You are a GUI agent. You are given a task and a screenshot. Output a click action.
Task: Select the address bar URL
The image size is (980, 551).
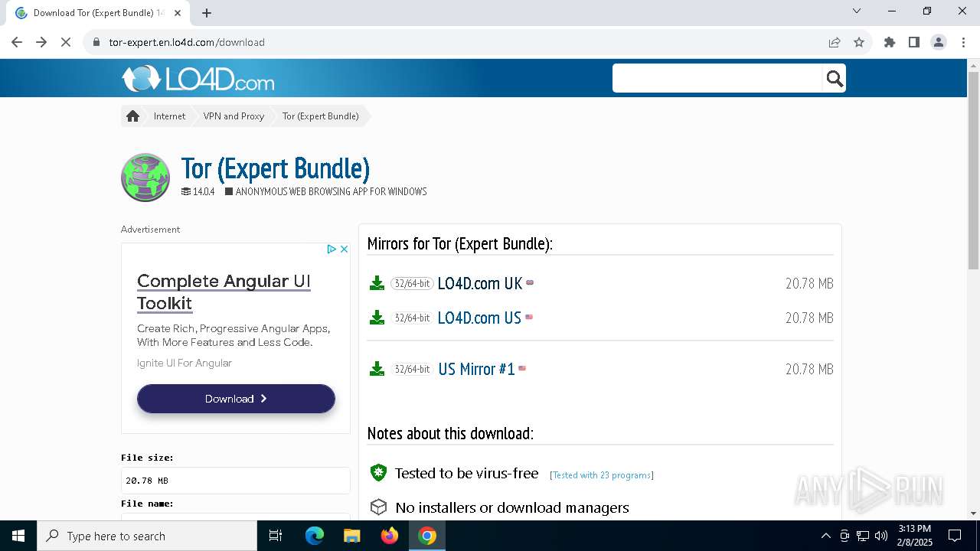tap(187, 42)
